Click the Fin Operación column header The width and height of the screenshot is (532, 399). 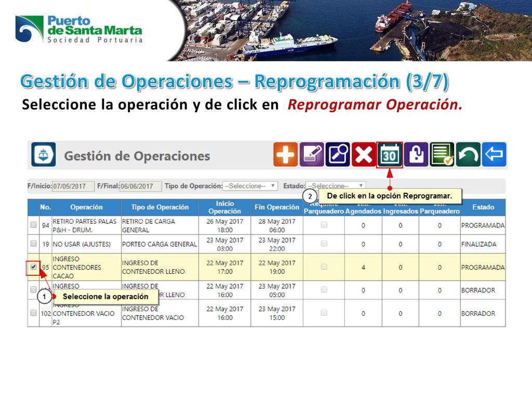277,207
